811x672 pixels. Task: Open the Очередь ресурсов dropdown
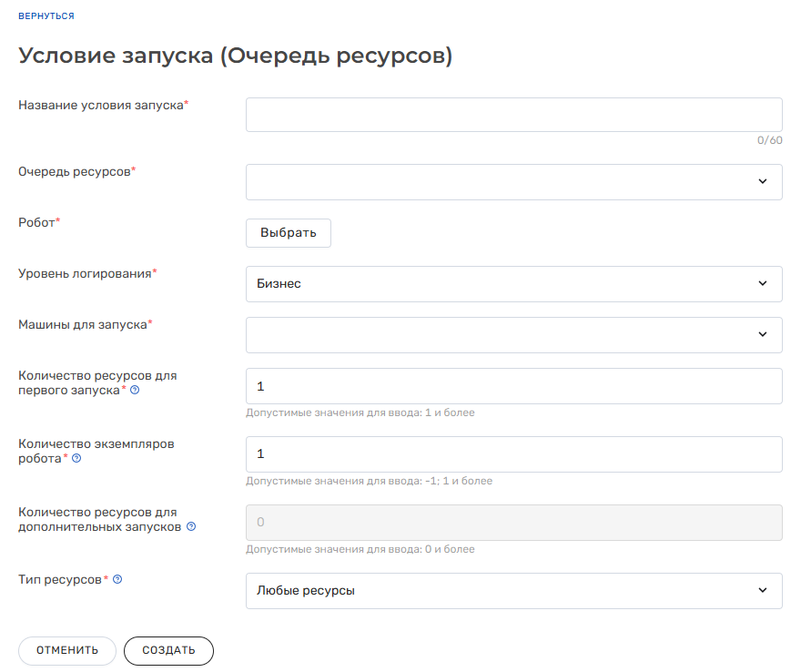tap(513, 182)
